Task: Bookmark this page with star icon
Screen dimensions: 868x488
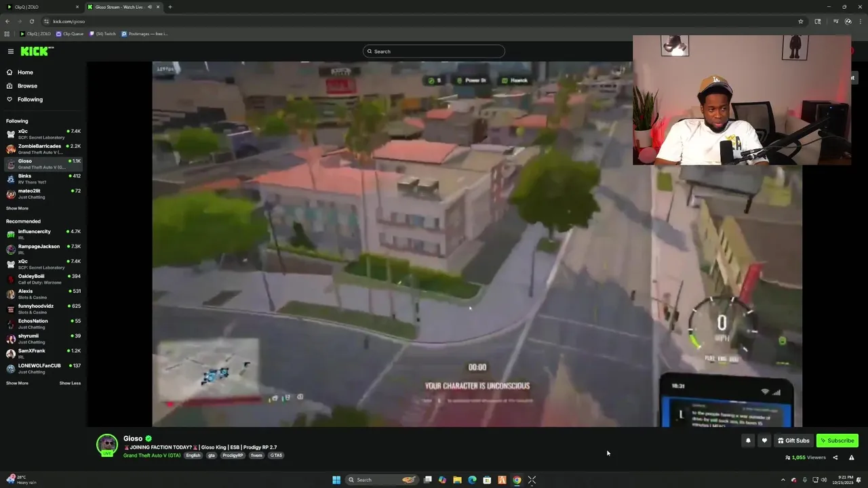Action: coord(800,21)
